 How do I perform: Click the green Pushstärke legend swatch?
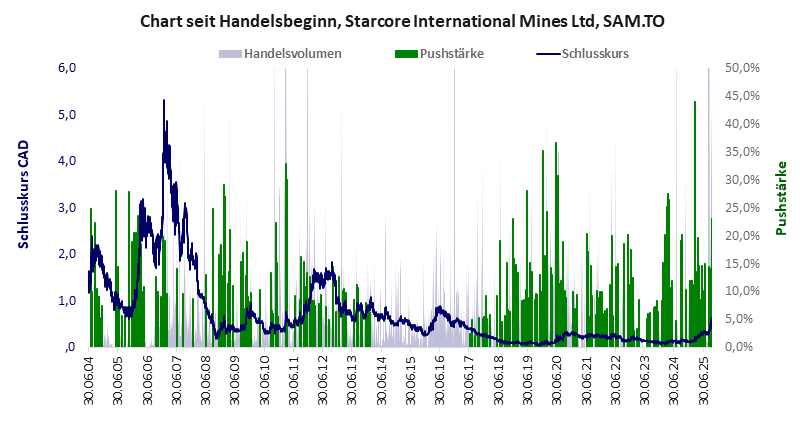pos(408,54)
